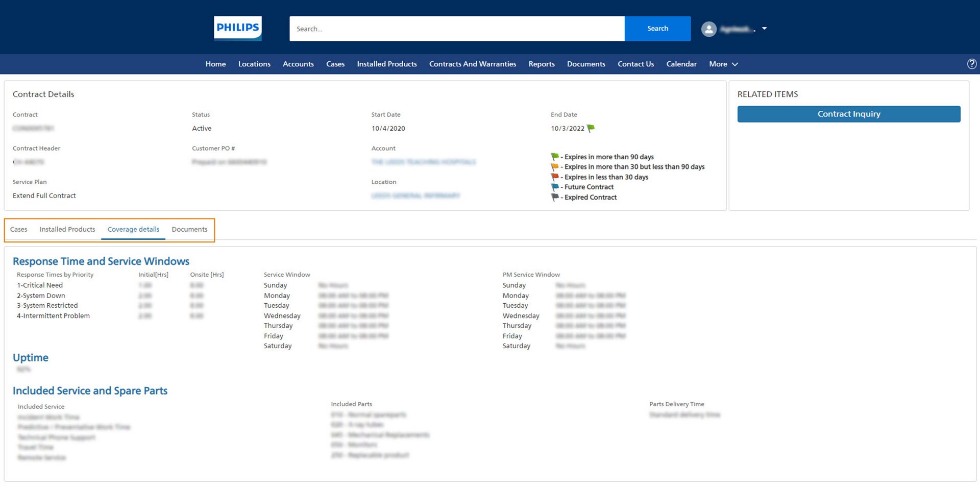Click the user profile avatar icon
The width and height of the screenshot is (980, 489).
click(x=708, y=29)
